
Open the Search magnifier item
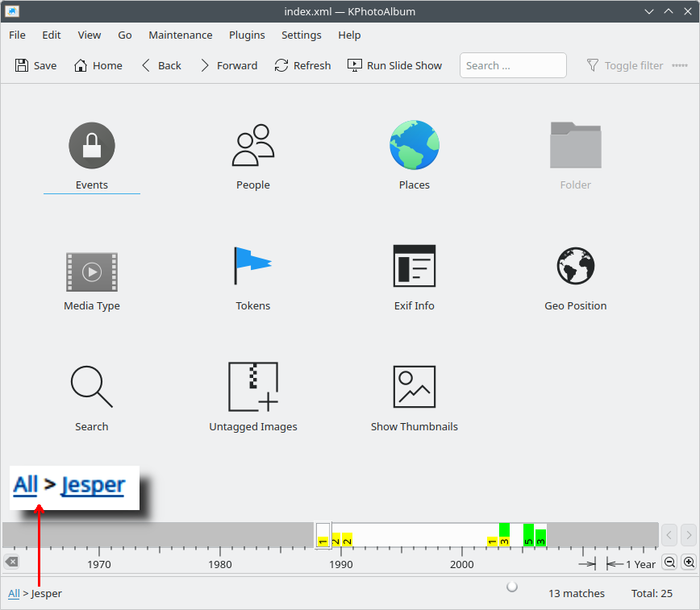91,399
